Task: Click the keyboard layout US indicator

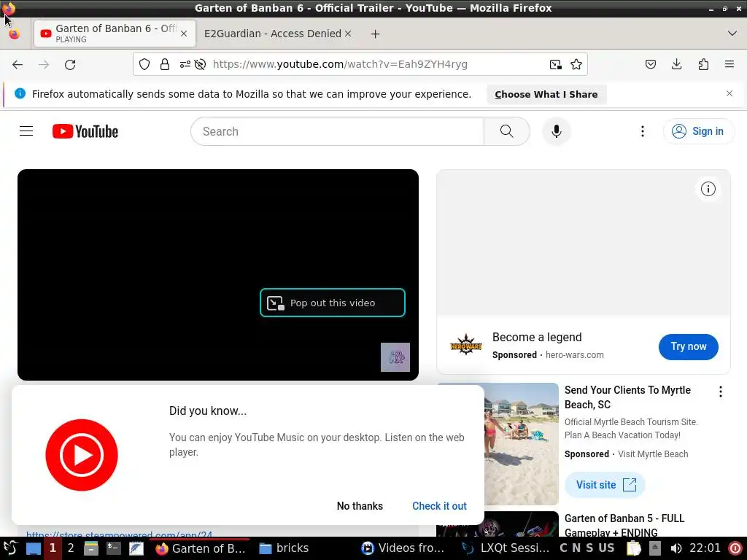Action: point(606,548)
